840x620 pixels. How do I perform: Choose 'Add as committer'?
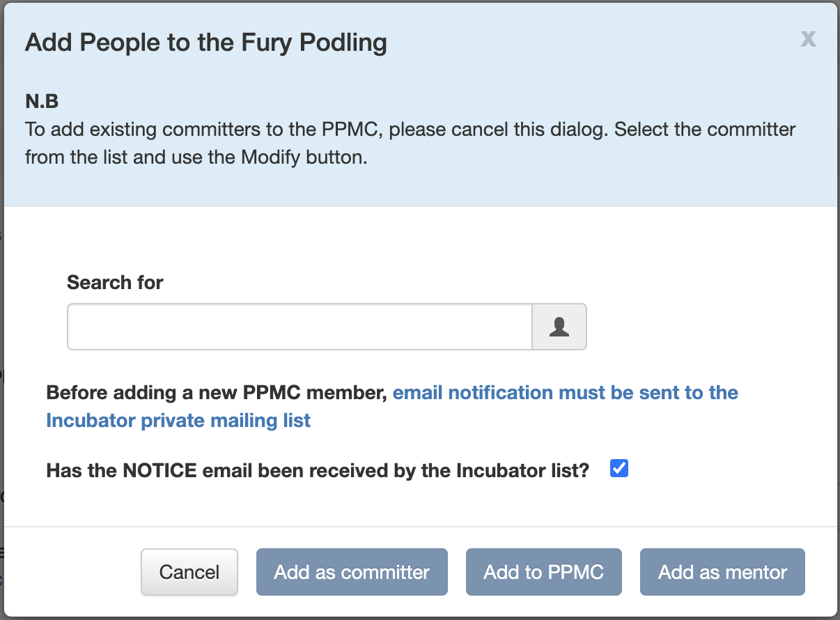[352, 572]
